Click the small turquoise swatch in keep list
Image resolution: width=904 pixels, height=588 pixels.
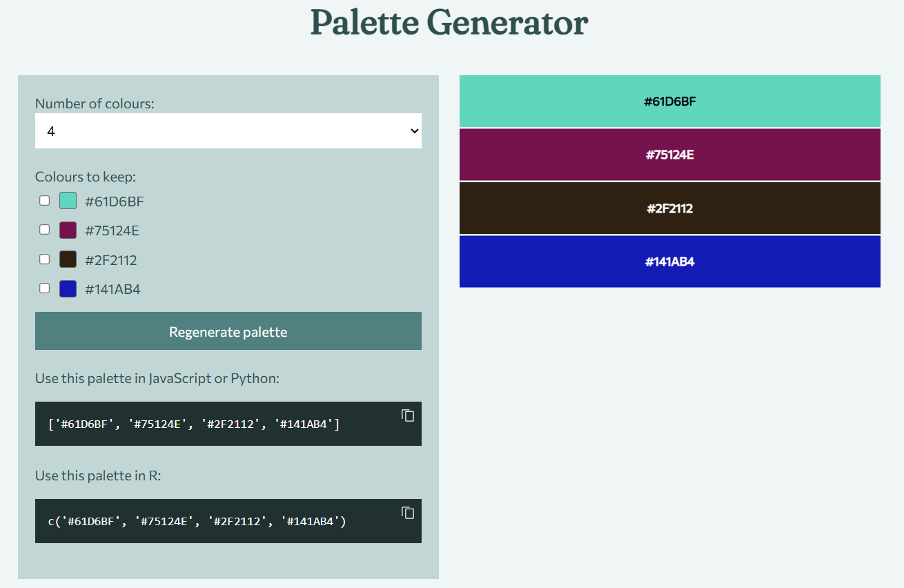(x=68, y=201)
